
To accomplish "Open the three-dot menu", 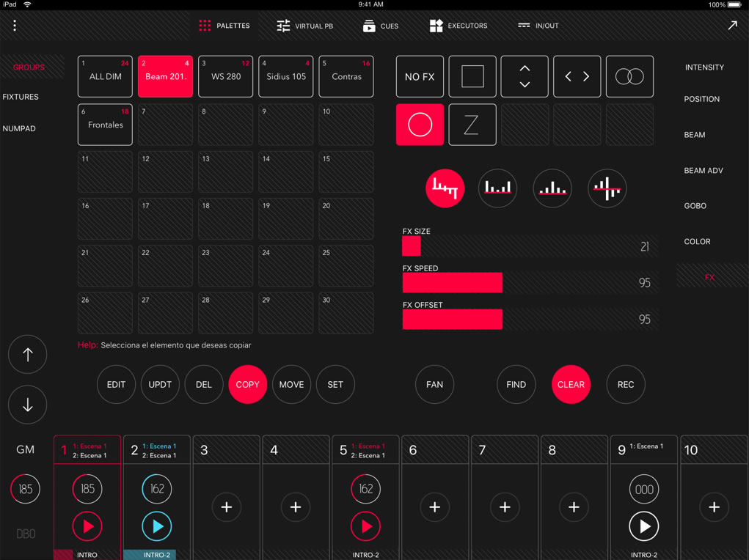I will (15, 26).
